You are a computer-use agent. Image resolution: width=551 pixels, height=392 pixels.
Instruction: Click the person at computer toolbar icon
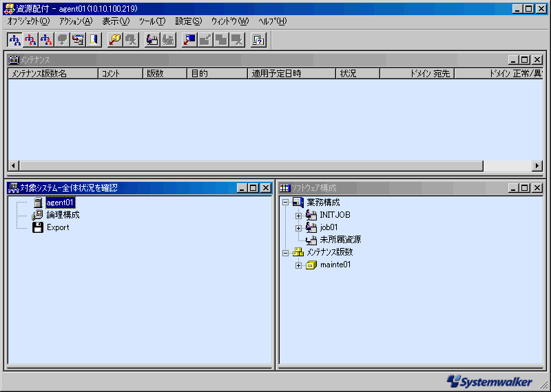click(x=152, y=40)
